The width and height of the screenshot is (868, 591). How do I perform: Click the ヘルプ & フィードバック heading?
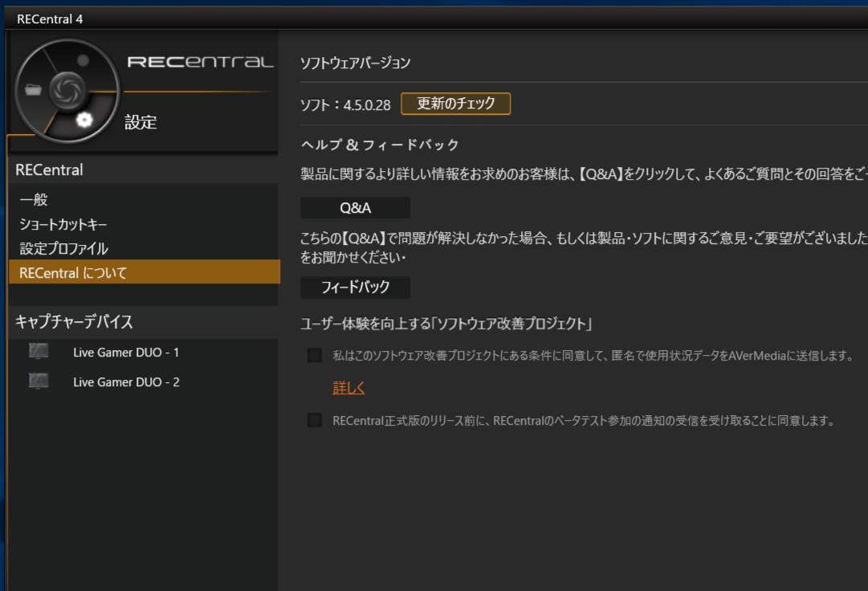[380, 145]
